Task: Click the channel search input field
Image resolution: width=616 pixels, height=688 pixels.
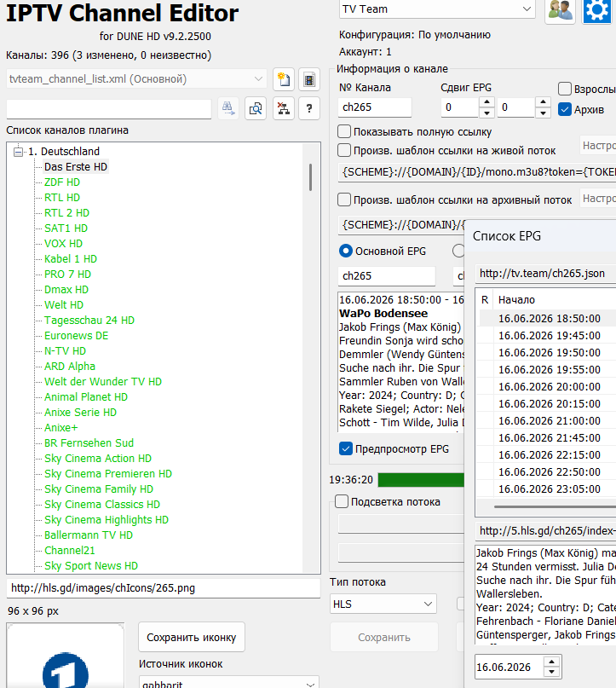Action: click(x=109, y=108)
